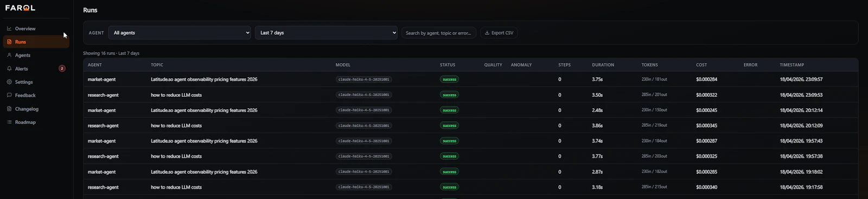Click 'Showing 16 runs · Last 7 days' text
The height and width of the screenshot is (199, 868).
pyautogui.click(x=111, y=53)
